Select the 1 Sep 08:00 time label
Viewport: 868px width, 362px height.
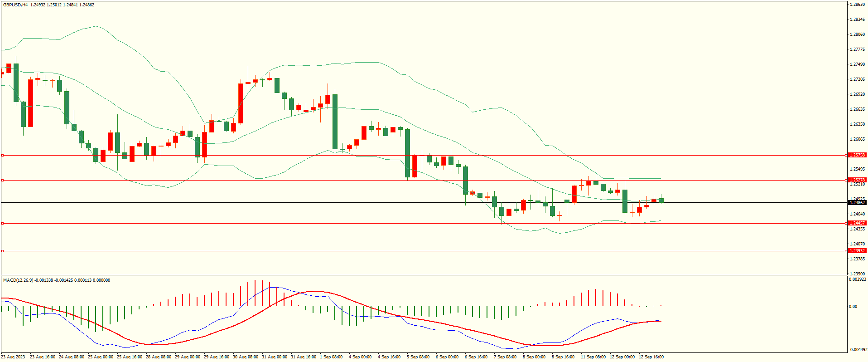[331, 357]
